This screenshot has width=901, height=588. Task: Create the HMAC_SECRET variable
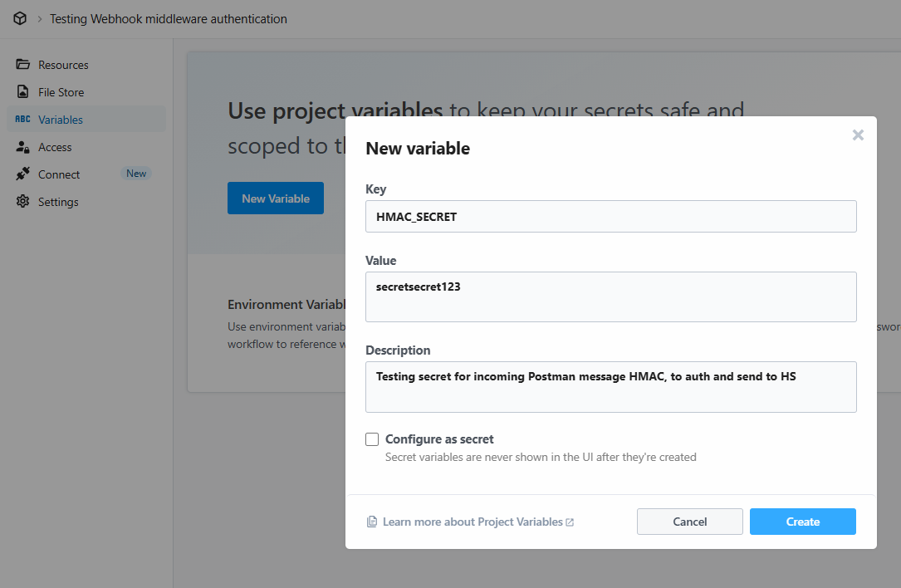point(801,521)
